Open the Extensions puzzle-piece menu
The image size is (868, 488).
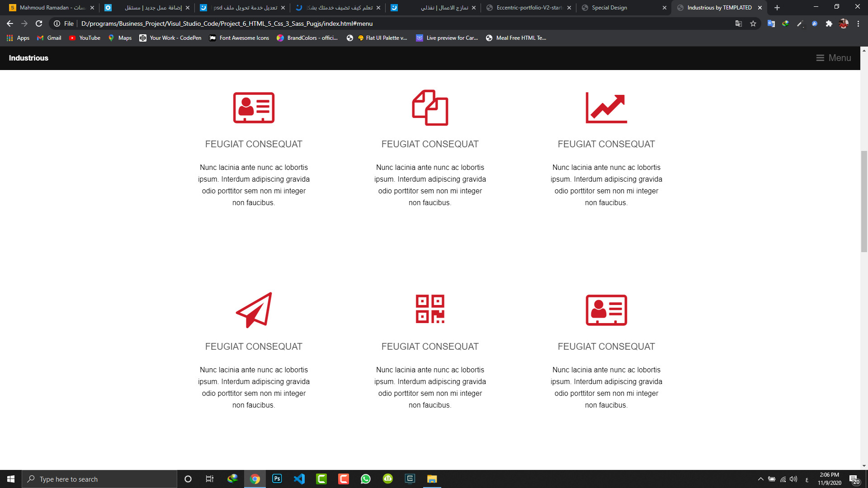(829, 23)
